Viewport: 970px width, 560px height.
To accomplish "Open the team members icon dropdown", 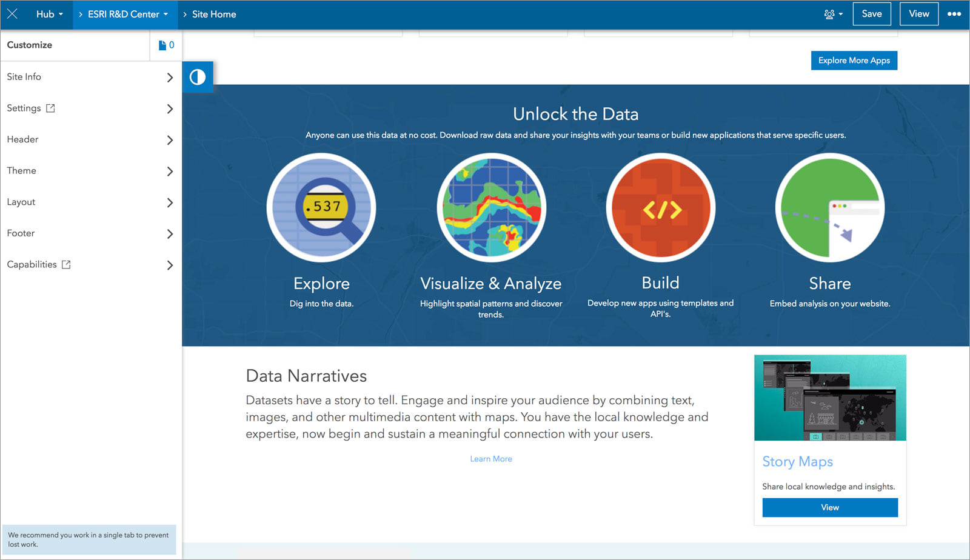I will 834,14.
